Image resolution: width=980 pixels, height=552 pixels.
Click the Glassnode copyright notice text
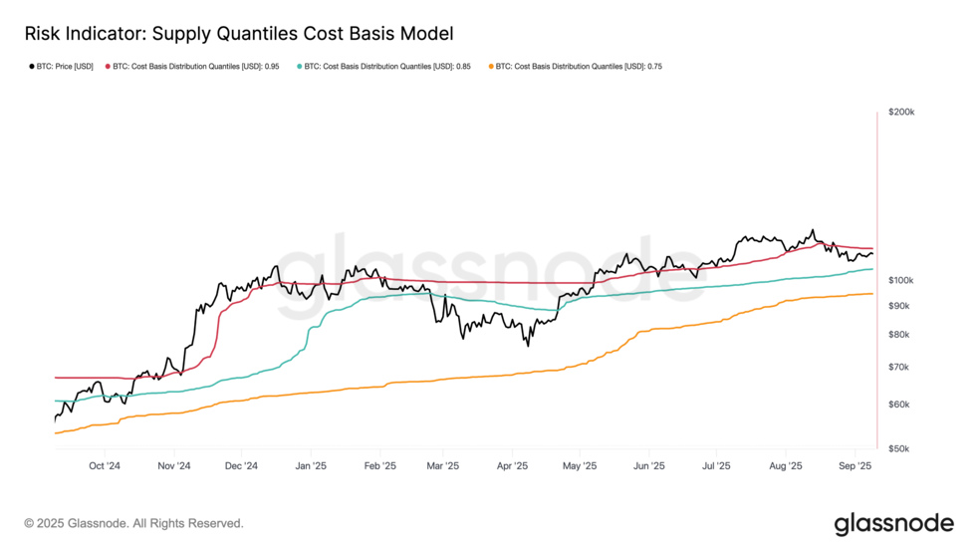(x=133, y=523)
